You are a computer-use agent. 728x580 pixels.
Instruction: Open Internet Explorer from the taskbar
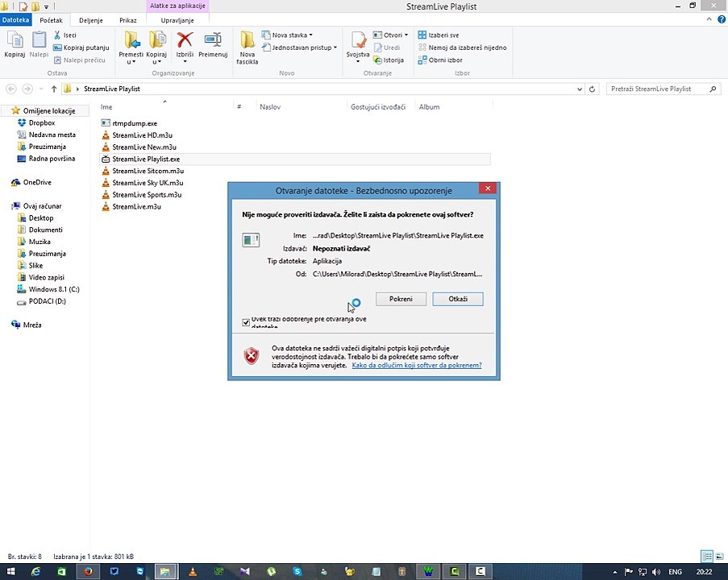pyautogui.click(x=35, y=571)
